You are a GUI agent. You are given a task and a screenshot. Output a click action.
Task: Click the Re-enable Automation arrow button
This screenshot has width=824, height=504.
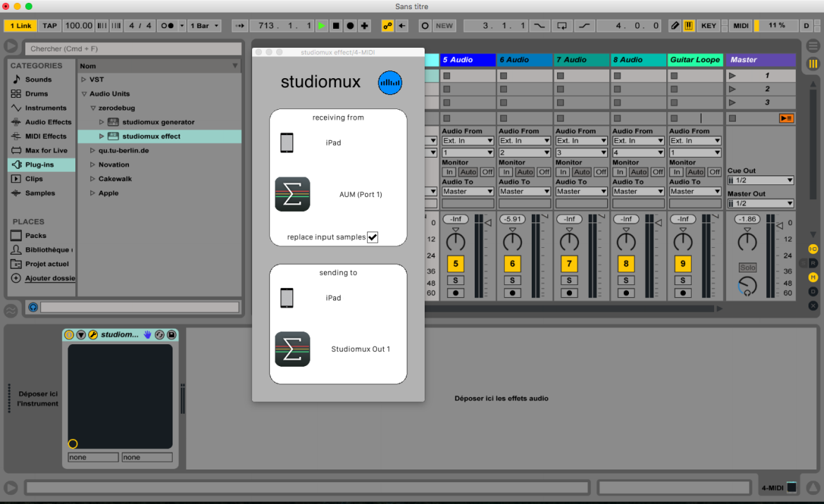[402, 26]
